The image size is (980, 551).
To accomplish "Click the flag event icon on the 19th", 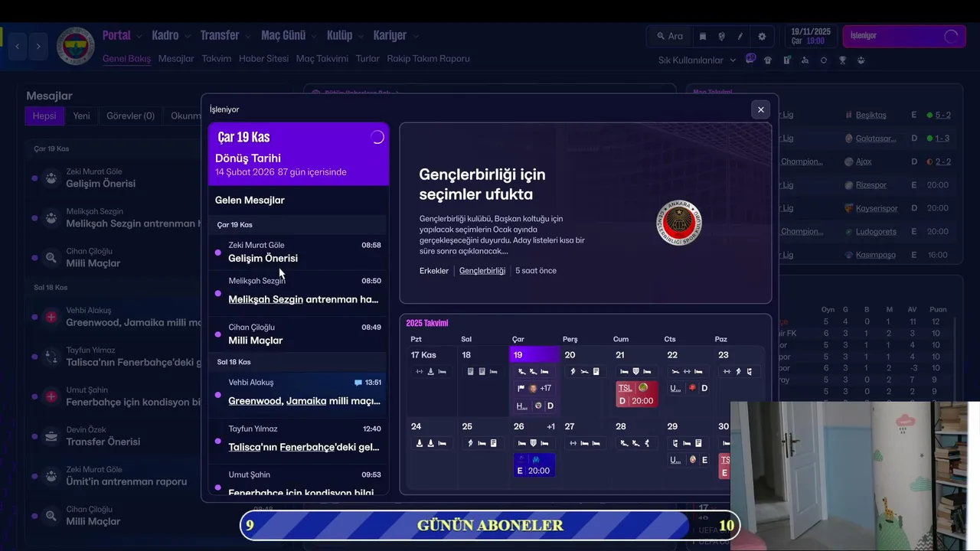I will point(521,388).
